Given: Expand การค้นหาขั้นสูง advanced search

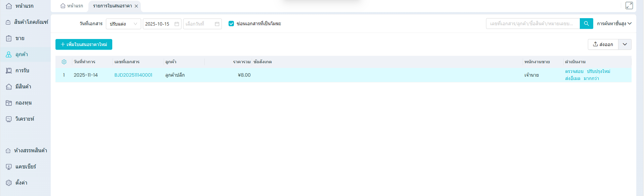Looking at the screenshot, I should pyautogui.click(x=614, y=24).
